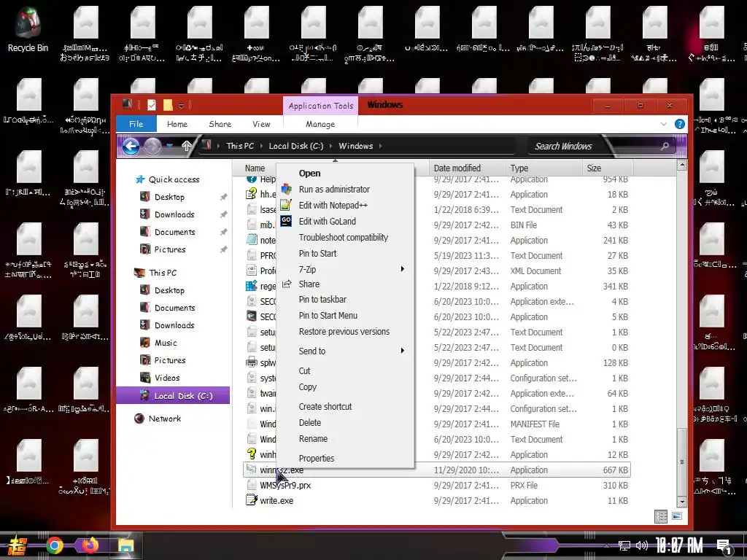Click the This PC computer icon in navigation pane

click(139, 273)
